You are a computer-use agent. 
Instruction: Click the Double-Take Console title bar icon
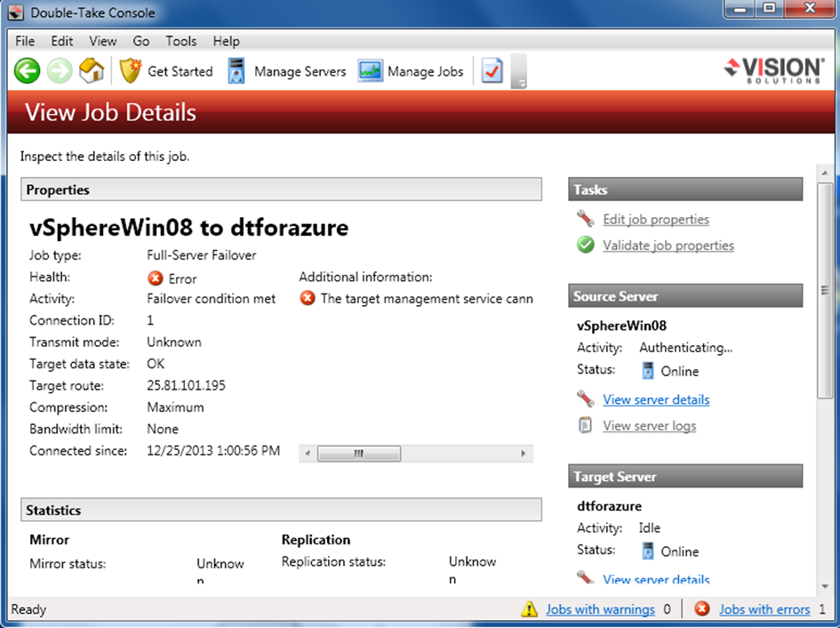click(x=15, y=12)
